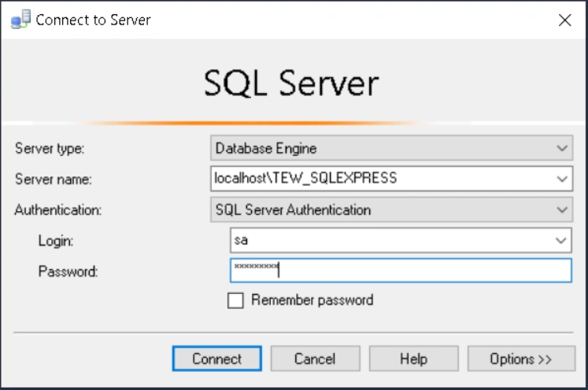The height and width of the screenshot is (390, 588).
Task: Click the Login label
Action: click(54, 240)
